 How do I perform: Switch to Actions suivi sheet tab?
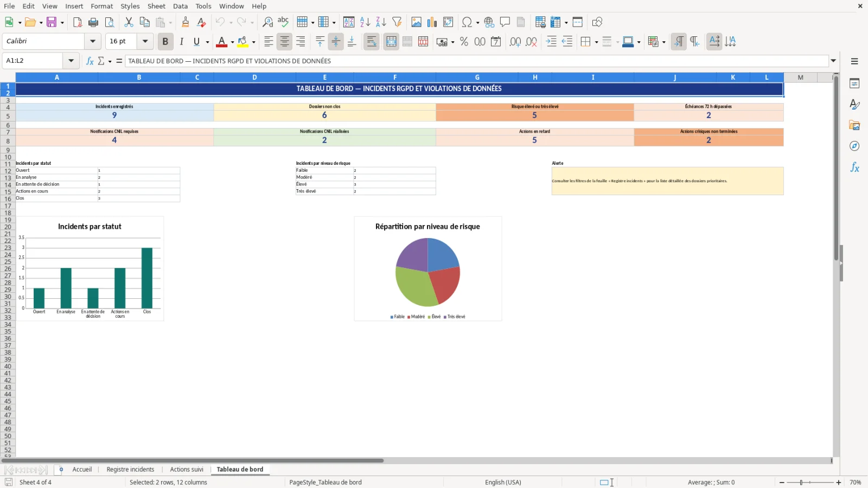tap(187, 470)
